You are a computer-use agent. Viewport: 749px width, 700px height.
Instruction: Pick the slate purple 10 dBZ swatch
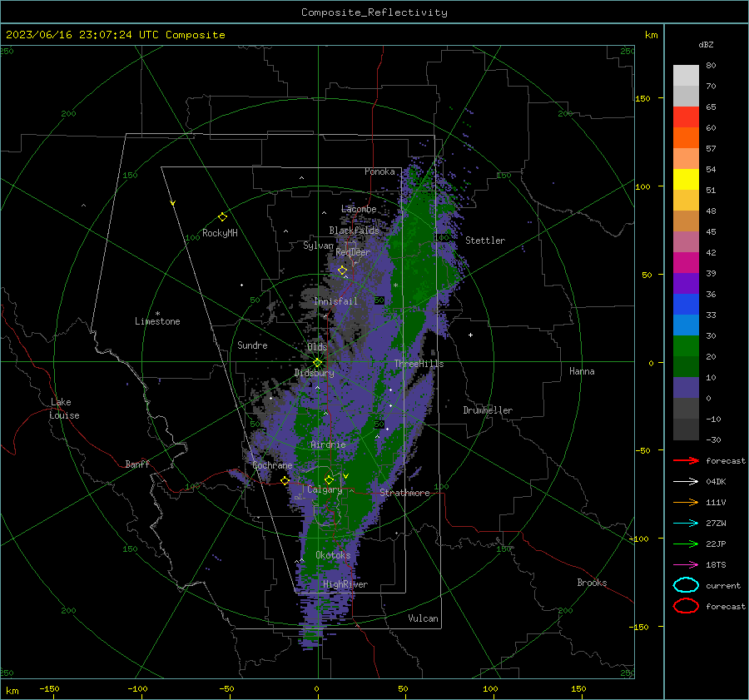pos(686,387)
